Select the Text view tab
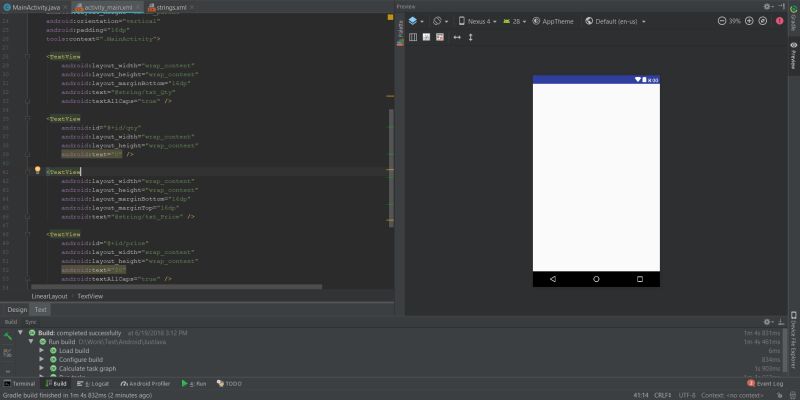Viewport: 800px width, 400px height. click(x=40, y=310)
